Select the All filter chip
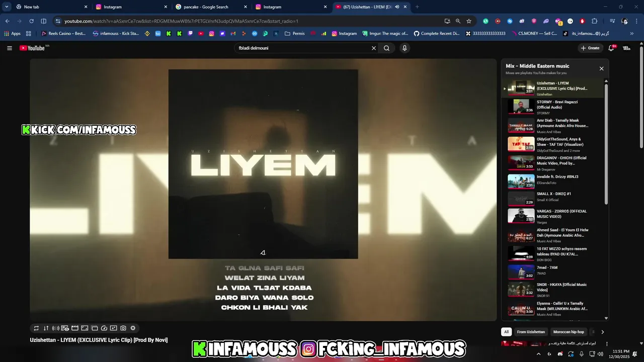Viewport: 644px width, 362px height. (507, 332)
